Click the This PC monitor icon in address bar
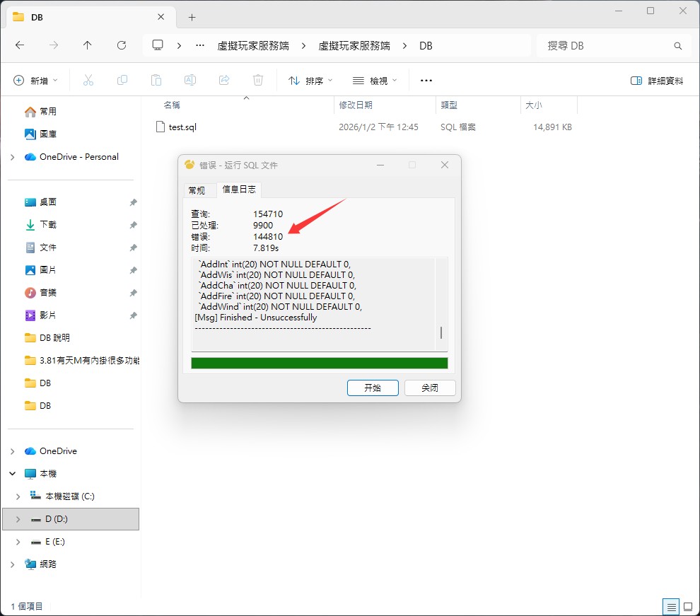The width and height of the screenshot is (700, 616). tap(158, 45)
